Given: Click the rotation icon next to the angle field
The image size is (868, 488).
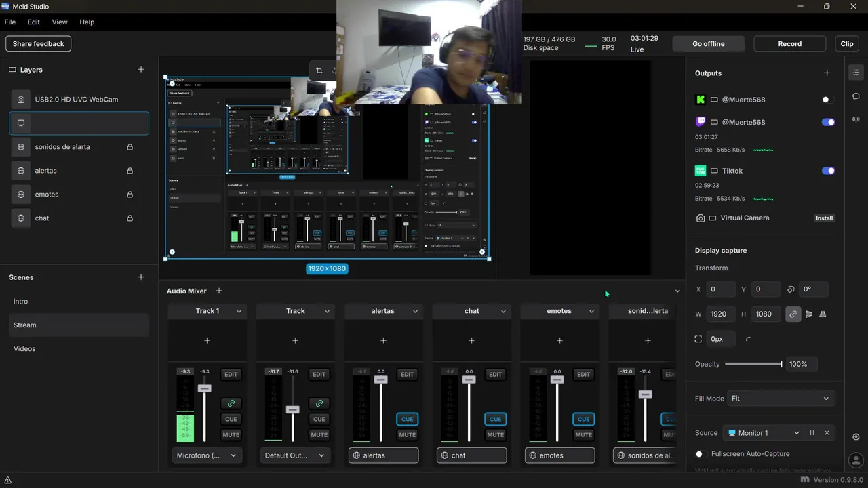Looking at the screenshot, I should pyautogui.click(x=791, y=289).
